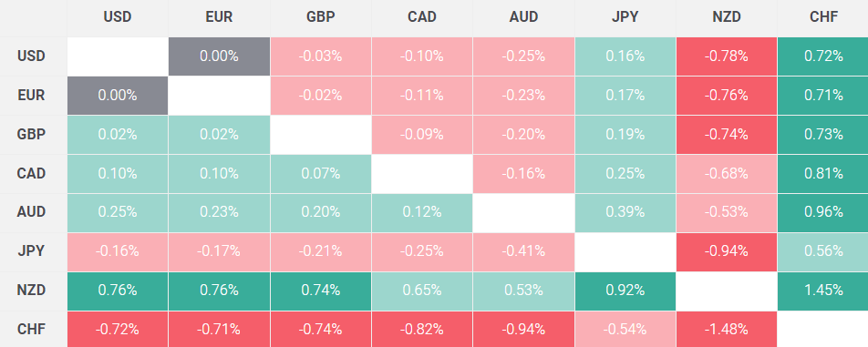
Task: Select the USD column header
Action: (x=118, y=17)
